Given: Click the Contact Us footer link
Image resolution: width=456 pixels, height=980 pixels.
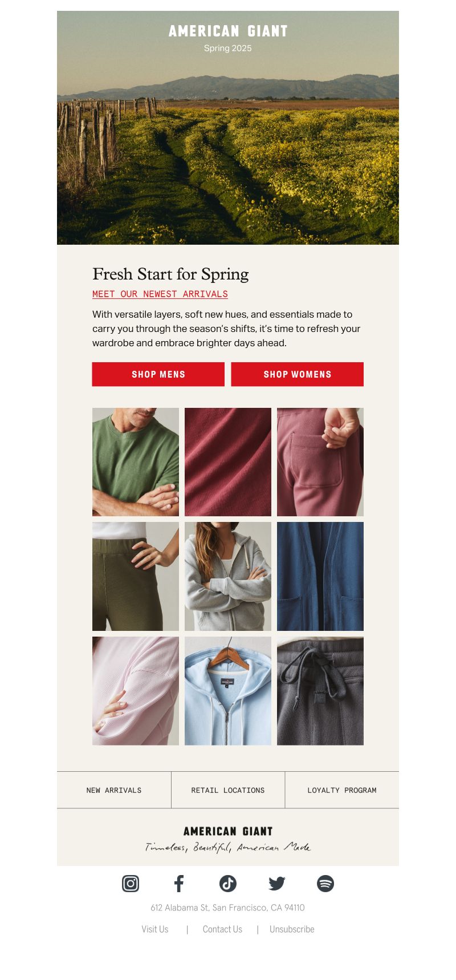Looking at the screenshot, I should pyautogui.click(x=222, y=929).
